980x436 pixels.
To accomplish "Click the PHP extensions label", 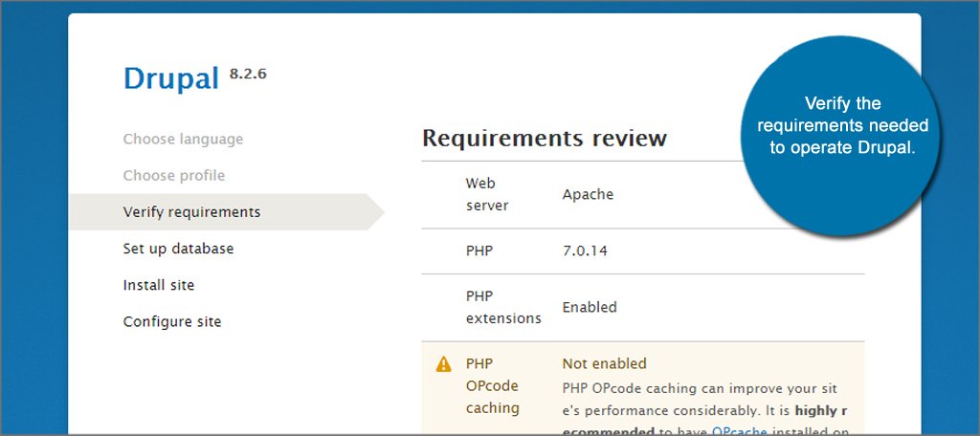I will (x=502, y=307).
